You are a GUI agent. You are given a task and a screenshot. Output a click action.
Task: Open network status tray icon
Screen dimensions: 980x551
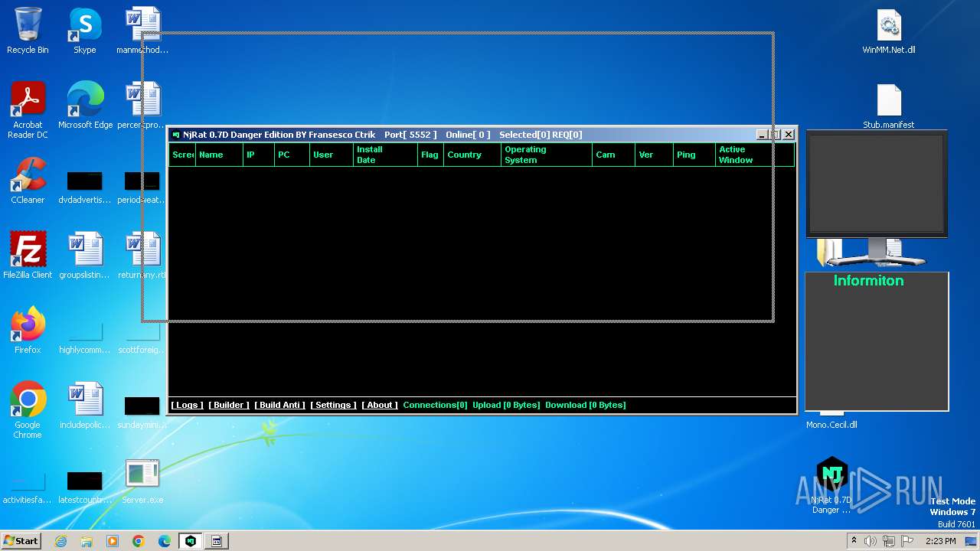889,541
